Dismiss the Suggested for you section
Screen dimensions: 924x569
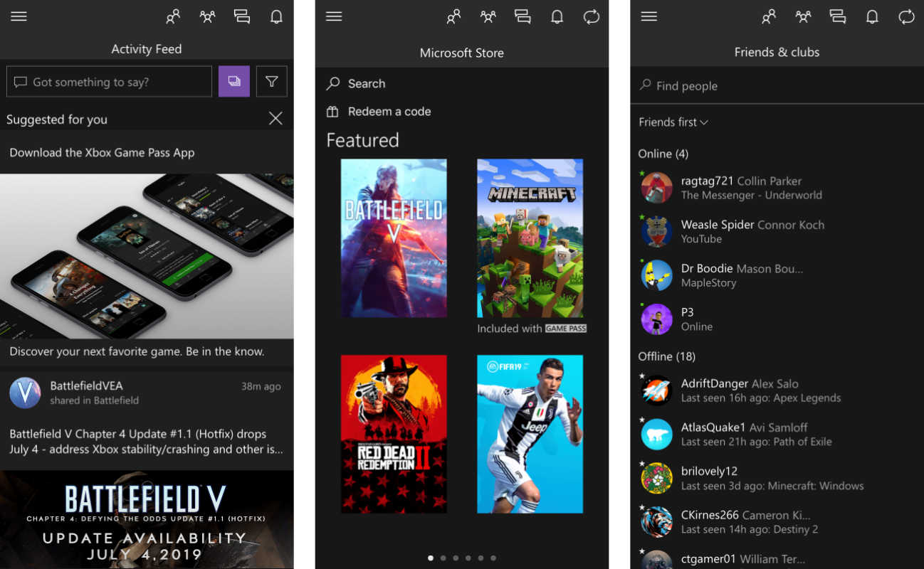click(275, 119)
